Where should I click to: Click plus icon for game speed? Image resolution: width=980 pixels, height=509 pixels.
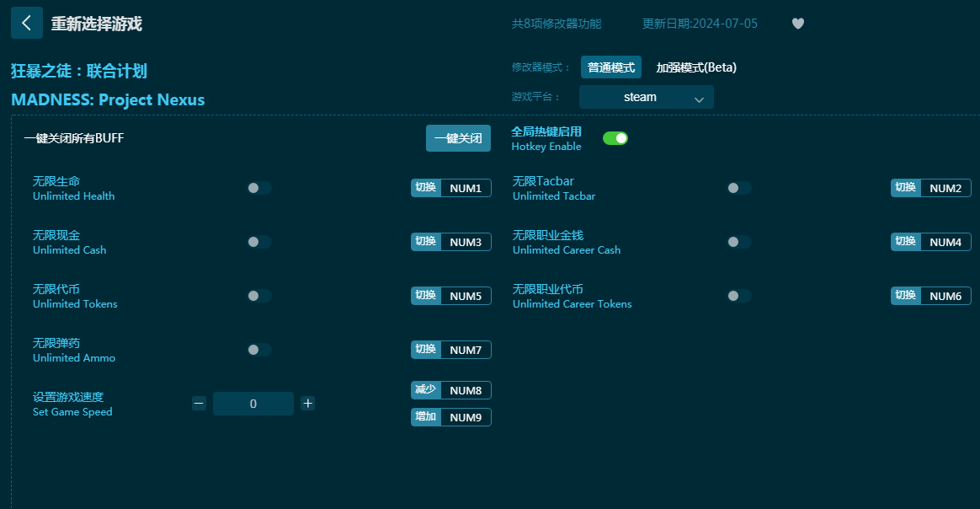click(x=307, y=404)
